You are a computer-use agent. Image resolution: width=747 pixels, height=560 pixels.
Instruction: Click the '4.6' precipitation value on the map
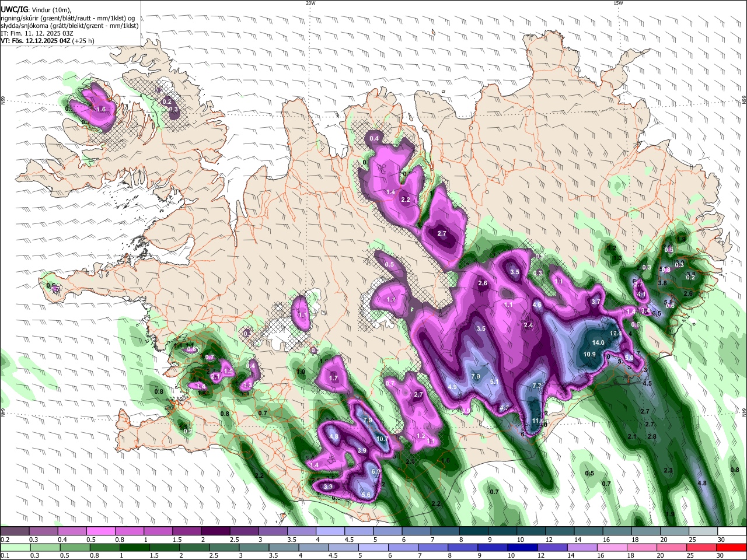click(x=537, y=304)
